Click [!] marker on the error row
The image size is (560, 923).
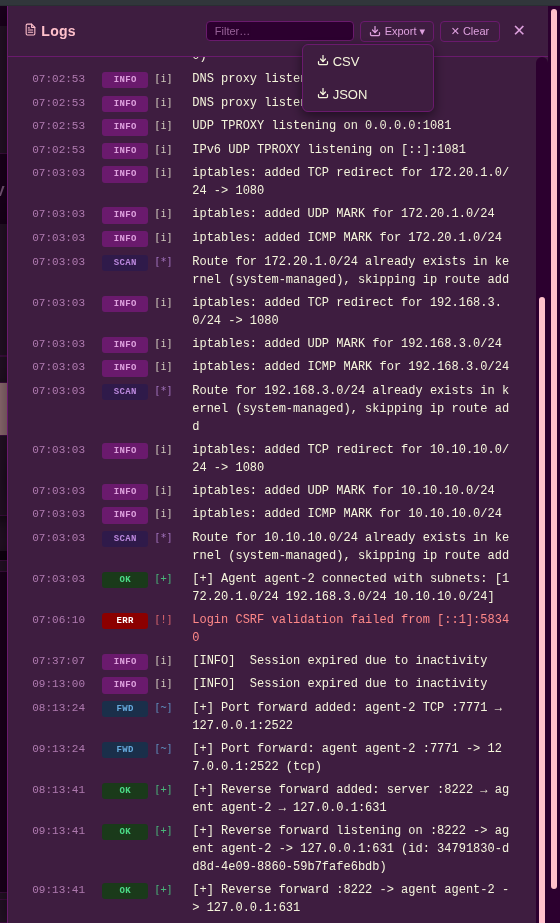[x=163, y=620]
